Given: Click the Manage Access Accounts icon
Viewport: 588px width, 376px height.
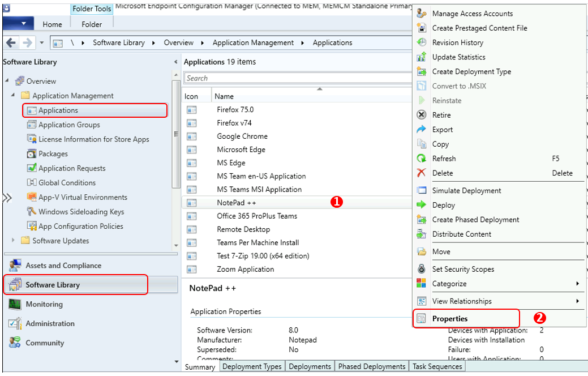Looking at the screenshot, I should tap(422, 14).
